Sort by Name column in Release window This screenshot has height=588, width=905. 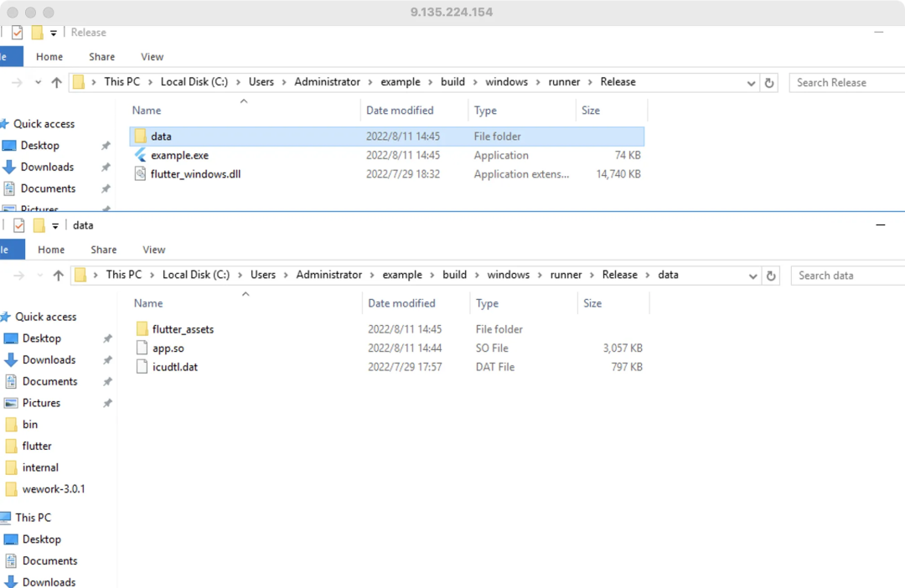tap(147, 111)
